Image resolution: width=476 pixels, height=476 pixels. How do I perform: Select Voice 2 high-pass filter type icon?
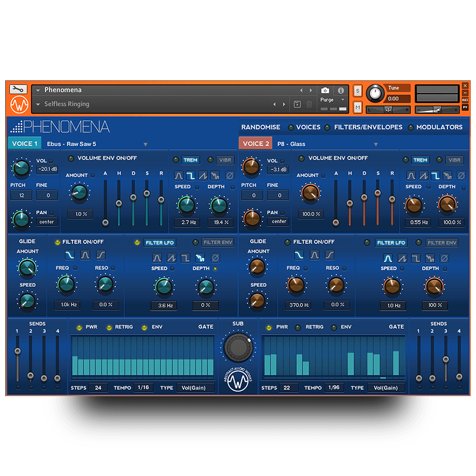[x=329, y=255]
